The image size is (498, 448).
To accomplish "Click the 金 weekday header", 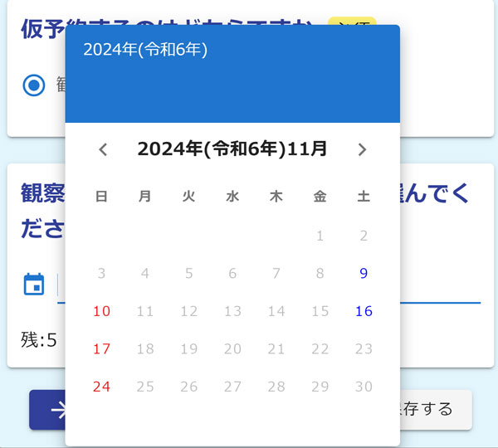I will [x=320, y=197].
